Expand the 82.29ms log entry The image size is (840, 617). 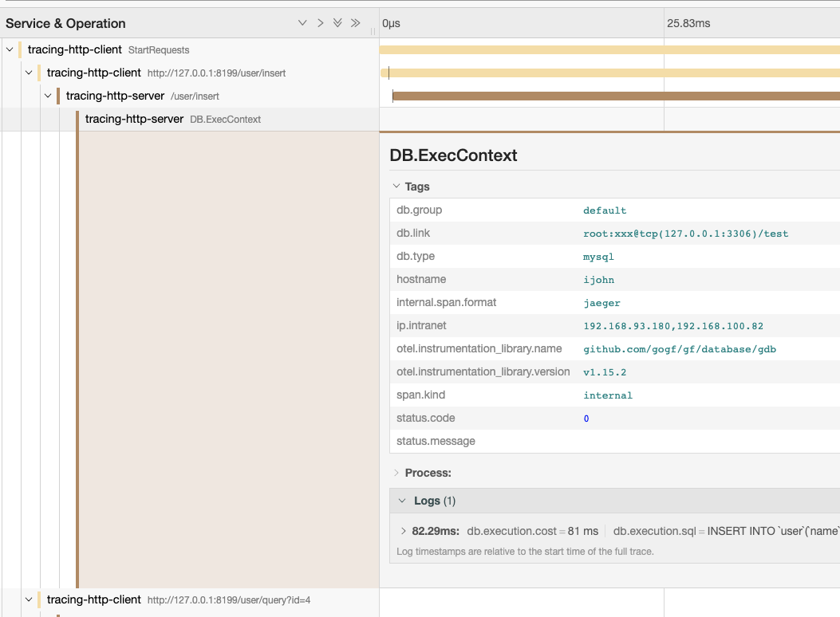(404, 531)
